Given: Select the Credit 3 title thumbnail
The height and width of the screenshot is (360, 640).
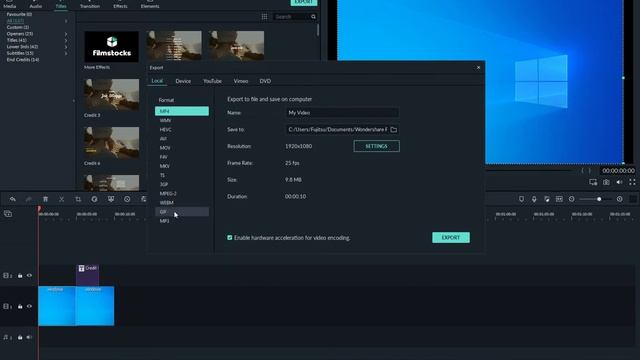Looking at the screenshot, I should (x=111, y=95).
